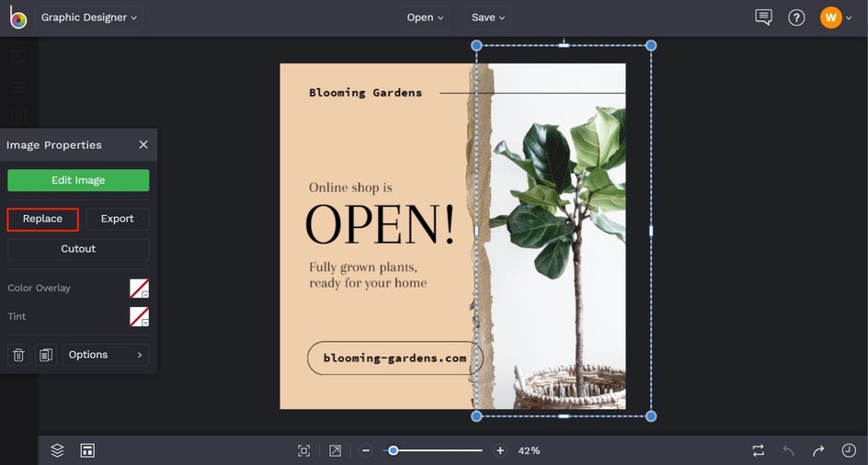868x465 pixels.
Task: Duplicate image with the copy icon
Action: [46, 355]
